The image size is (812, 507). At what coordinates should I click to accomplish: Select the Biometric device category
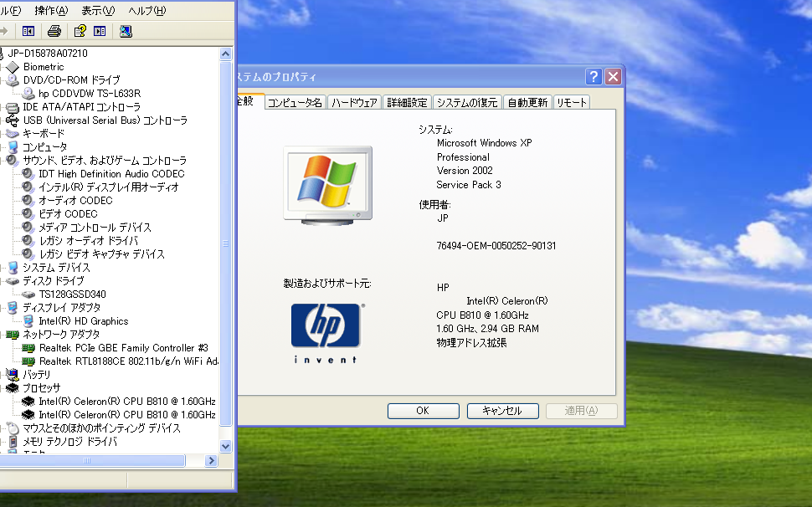tap(44, 67)
